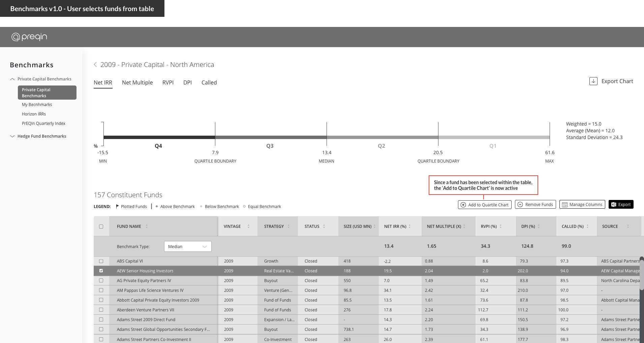Sort by Status column arrows

coord(324,226)
